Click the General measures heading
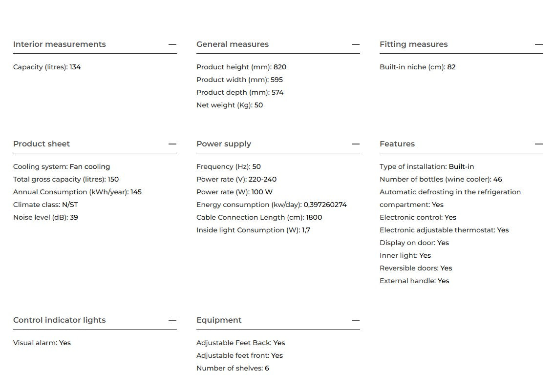This screenshot has width=555, height=392. pos(233,44)
